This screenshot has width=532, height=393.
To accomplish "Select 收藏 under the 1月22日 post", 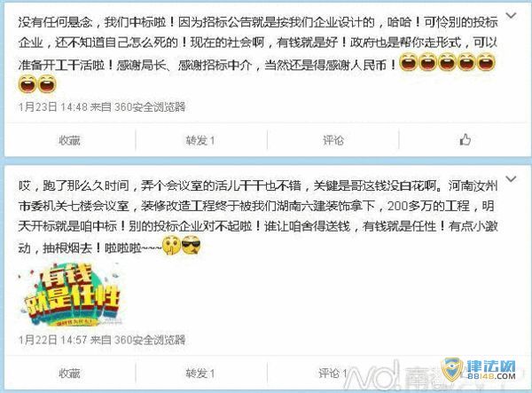I will 69,373.
